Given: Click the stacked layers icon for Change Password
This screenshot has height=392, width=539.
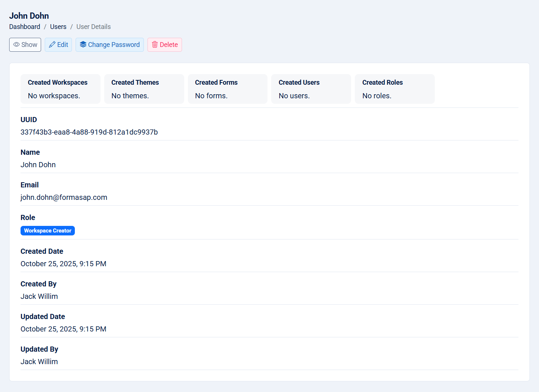Looking at the screenshot, I should coord(83,45).
